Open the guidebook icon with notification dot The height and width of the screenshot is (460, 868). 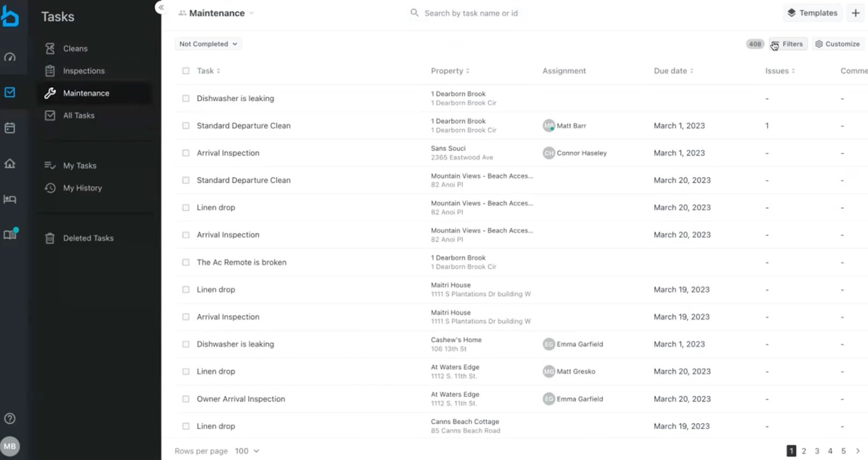click(10, 234)
